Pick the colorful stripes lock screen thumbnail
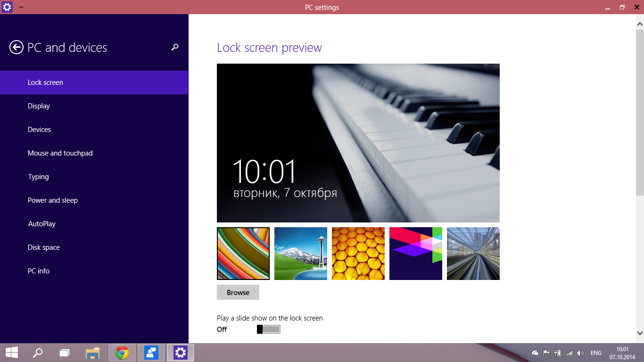Image resolution: width=644 pixels, height=362 pixels. tap(243, 254)
